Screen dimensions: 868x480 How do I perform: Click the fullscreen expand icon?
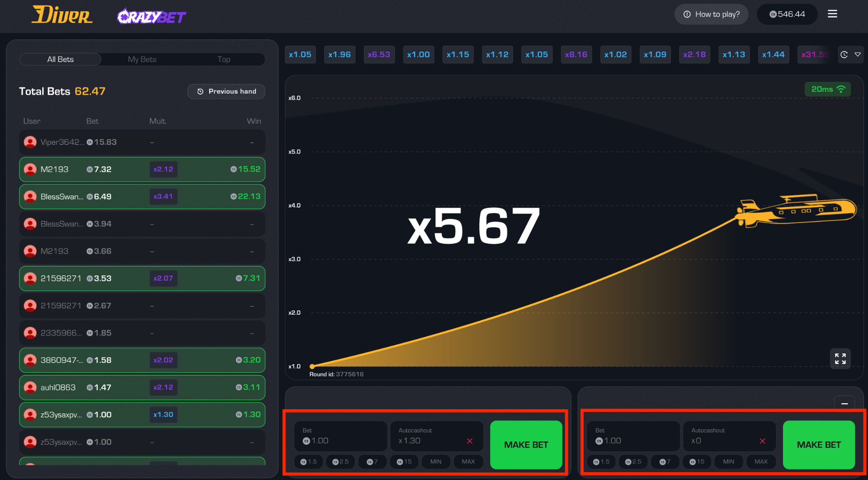(x=840, y=359)
